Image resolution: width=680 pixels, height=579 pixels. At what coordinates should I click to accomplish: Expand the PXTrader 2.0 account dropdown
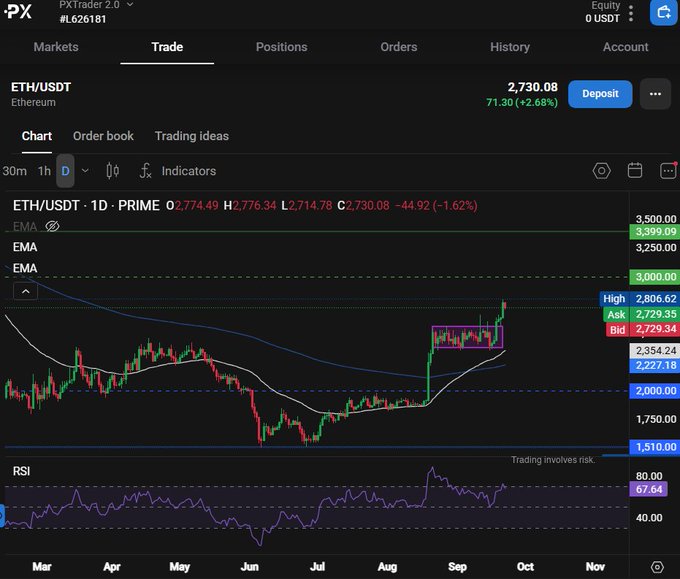point(130,5)
